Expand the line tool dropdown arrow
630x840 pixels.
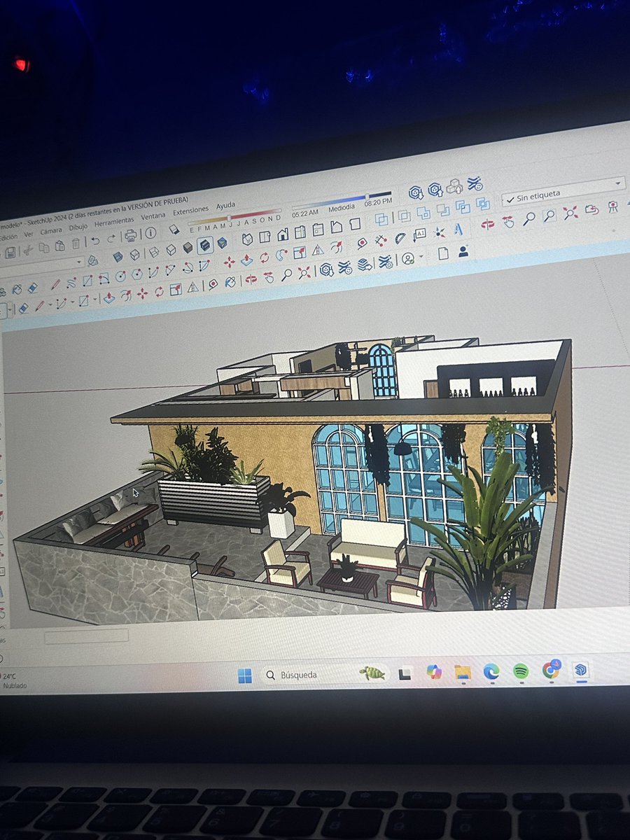[x=50, y=304]
